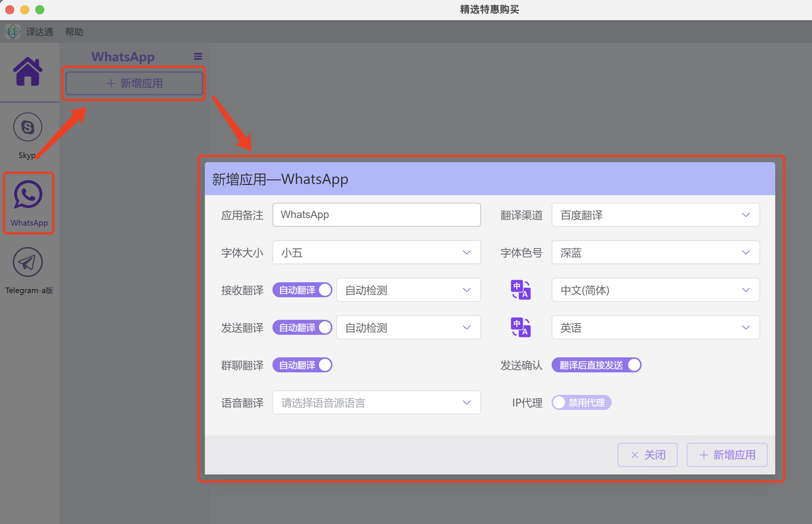
Task: Open the 字体大小 小五 dropdown
Action: point(376,252)
